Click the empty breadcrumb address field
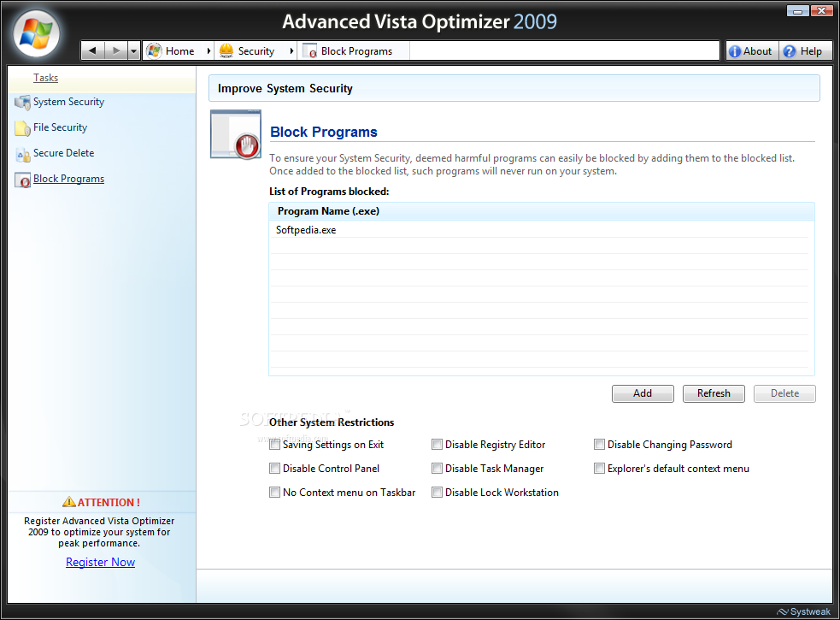This screenshot has height=620, width=840. tap(564, 51)
